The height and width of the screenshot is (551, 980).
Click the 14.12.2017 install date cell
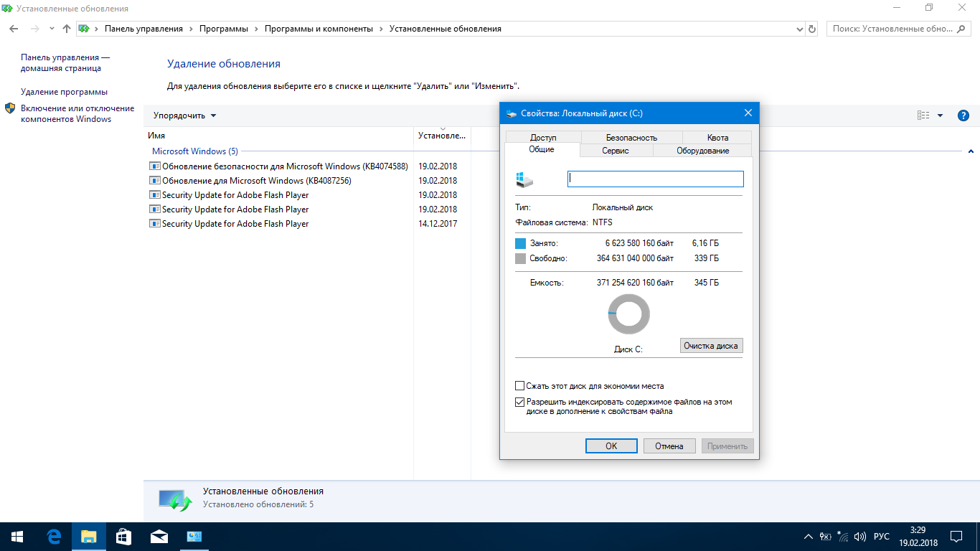438,224
